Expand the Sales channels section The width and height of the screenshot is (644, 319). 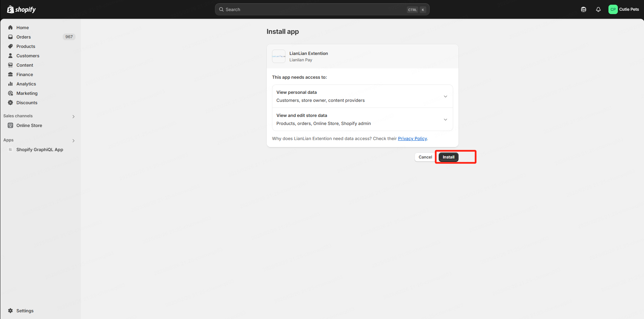(x=73, y=117)
